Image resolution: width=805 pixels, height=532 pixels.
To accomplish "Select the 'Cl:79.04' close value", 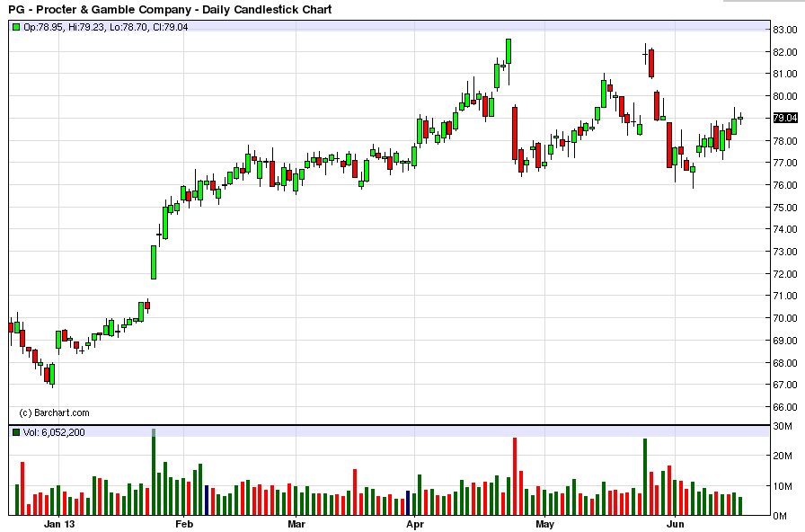I will pos(171,27).
